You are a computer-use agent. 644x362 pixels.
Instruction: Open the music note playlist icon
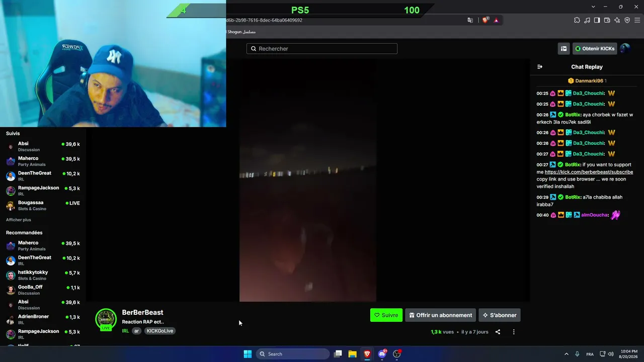(x=587, y=20)
